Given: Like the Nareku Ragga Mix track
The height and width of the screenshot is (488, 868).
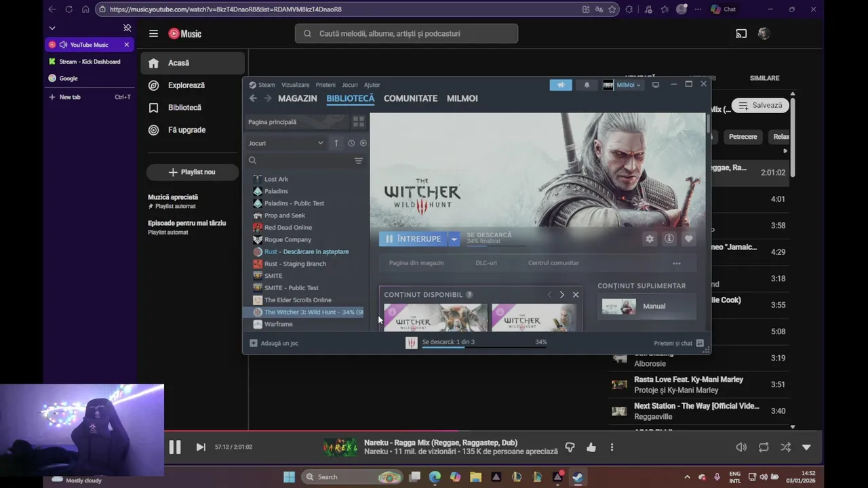Looking at the screenshot, I should click(591, 447).
